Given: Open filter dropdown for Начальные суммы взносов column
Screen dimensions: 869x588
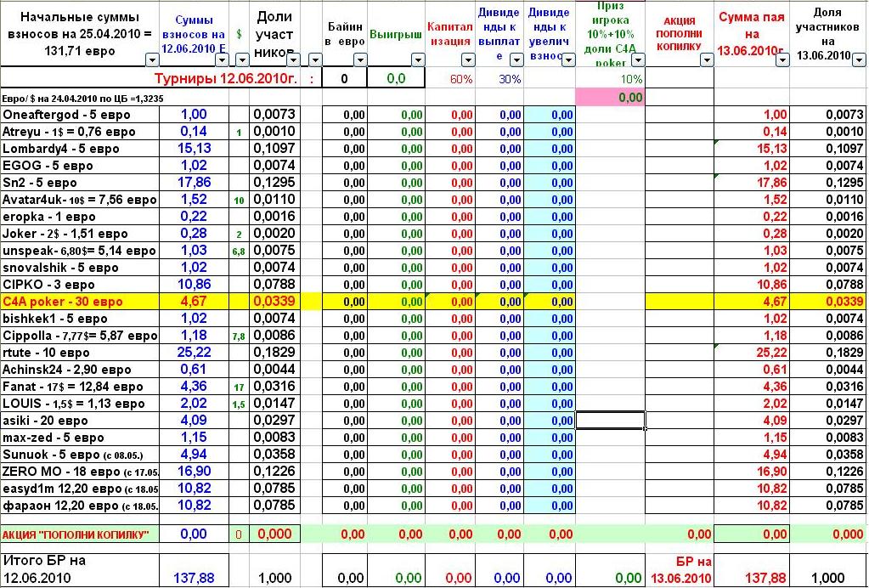Looking at the screenshot, I should (152, 59).
